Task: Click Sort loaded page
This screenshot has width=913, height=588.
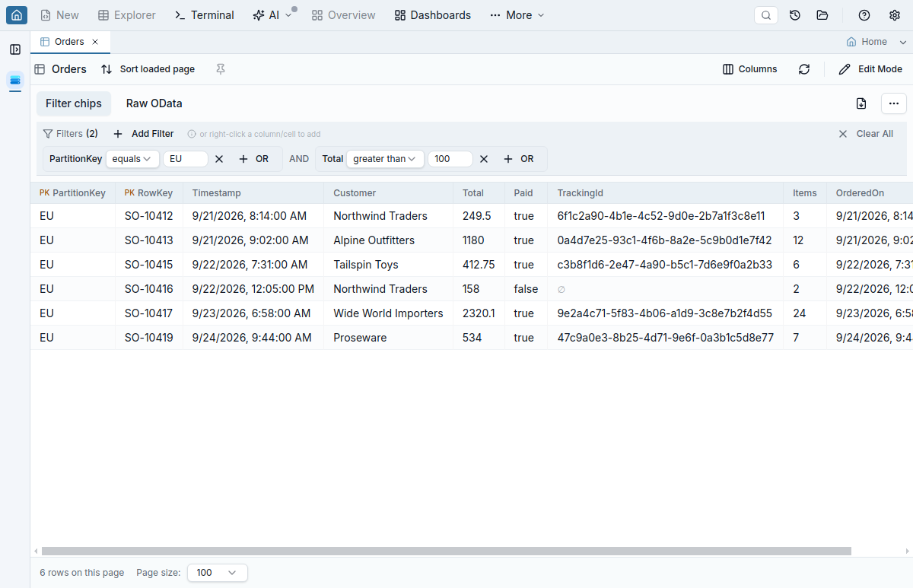Action: click(x=148, y=69)
